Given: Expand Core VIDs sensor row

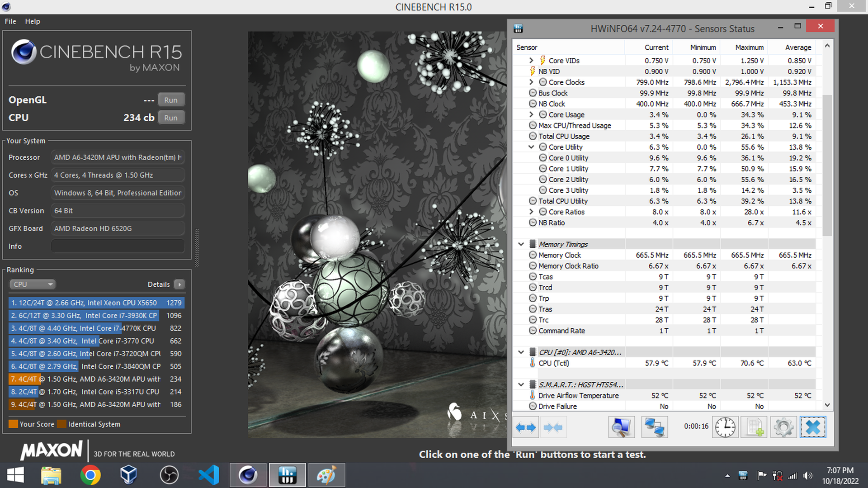Looking at the screenshot, I should click(x=531, y=60).
